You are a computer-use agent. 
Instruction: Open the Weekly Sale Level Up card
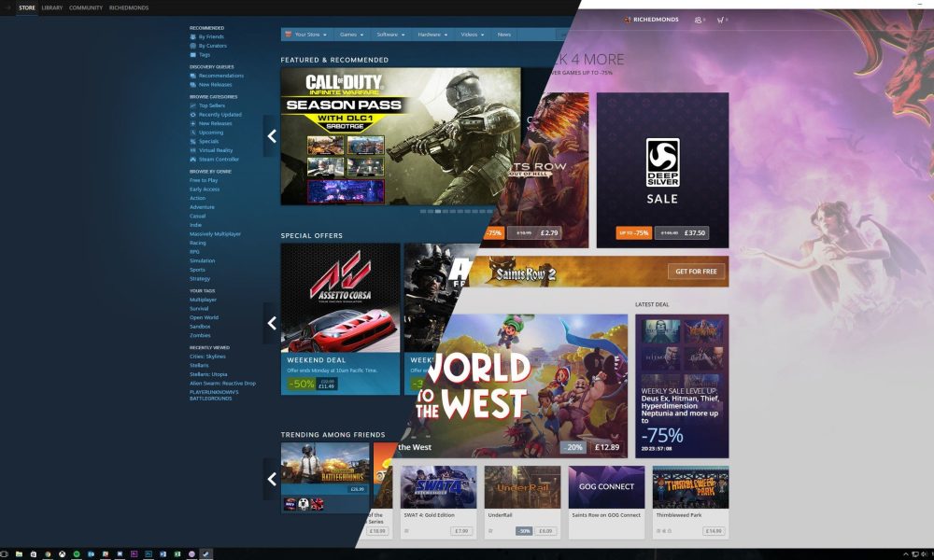[x=682, y=385]
